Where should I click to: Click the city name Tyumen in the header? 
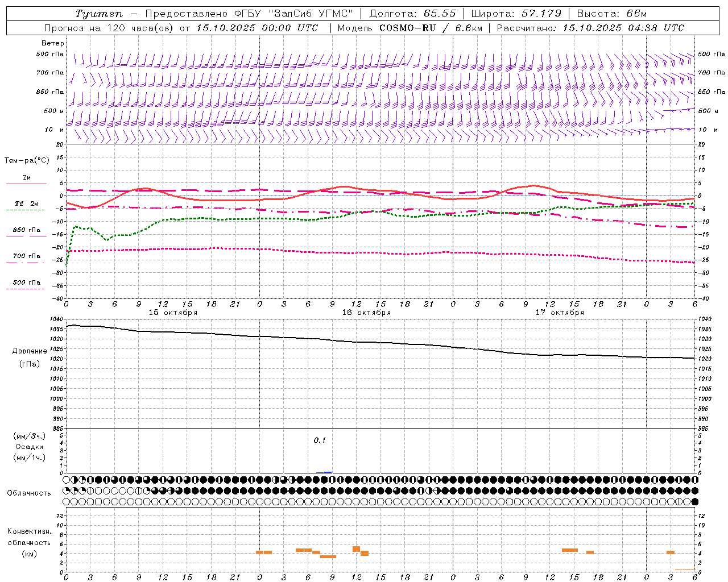tap(99, 14)
